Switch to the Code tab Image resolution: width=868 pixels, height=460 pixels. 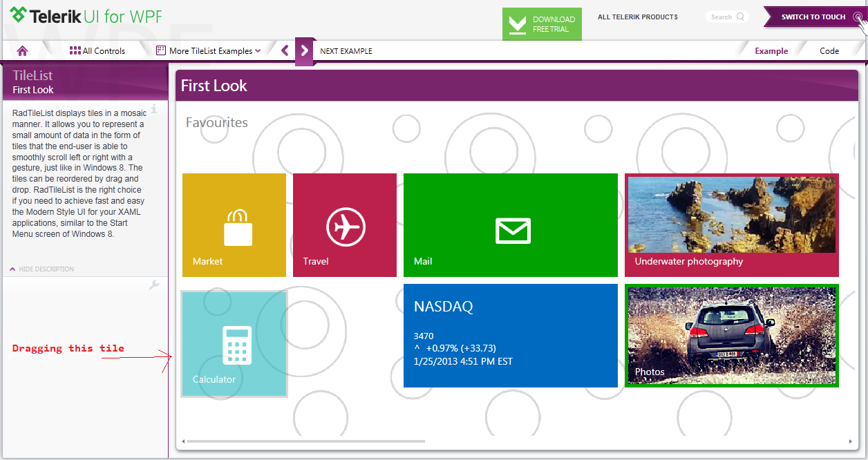829,51
